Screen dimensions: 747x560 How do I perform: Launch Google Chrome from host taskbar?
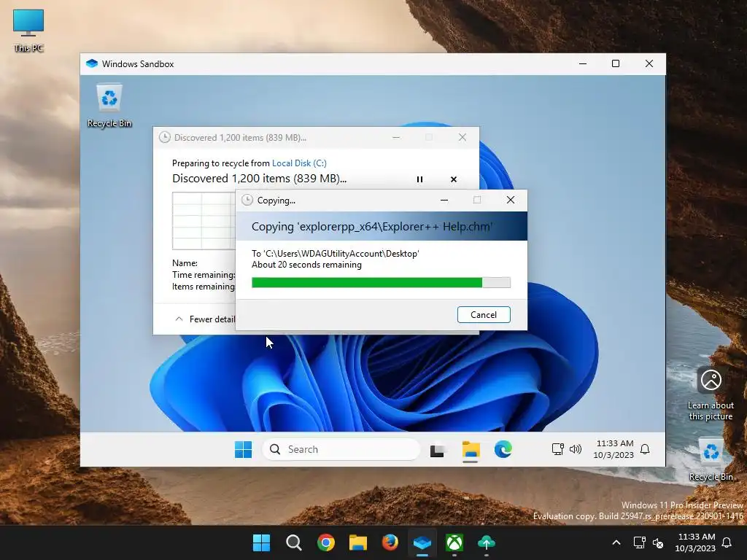point(326,542)
